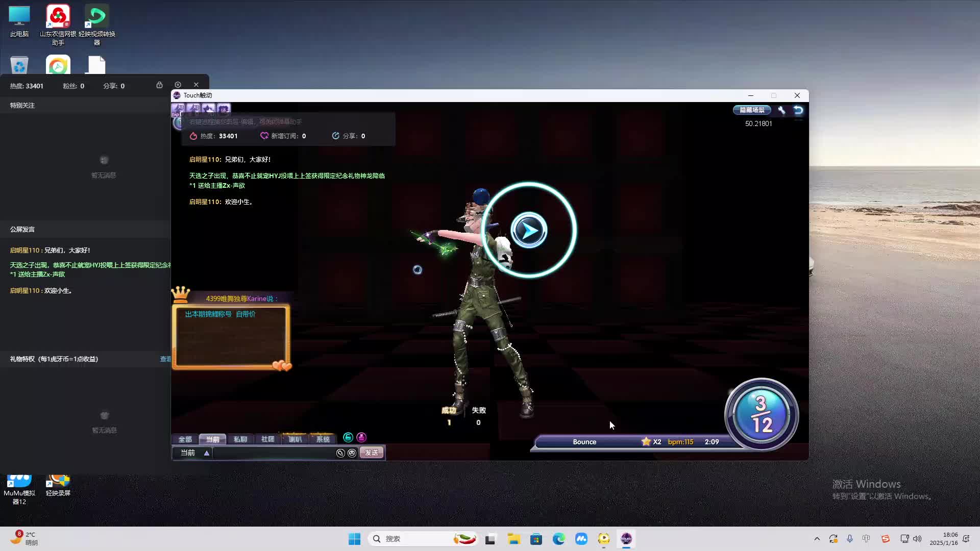Click the 查看 link beside 礼物特权

165,359
